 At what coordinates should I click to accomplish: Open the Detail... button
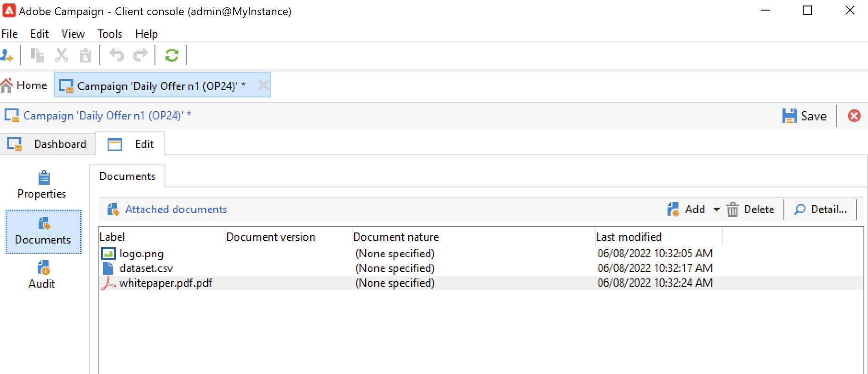click(x=821, y=210)
